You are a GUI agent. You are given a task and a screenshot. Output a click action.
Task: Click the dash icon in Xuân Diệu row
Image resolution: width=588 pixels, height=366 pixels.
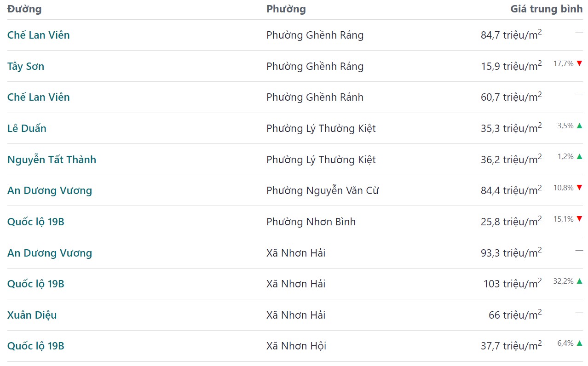point(579,313)
